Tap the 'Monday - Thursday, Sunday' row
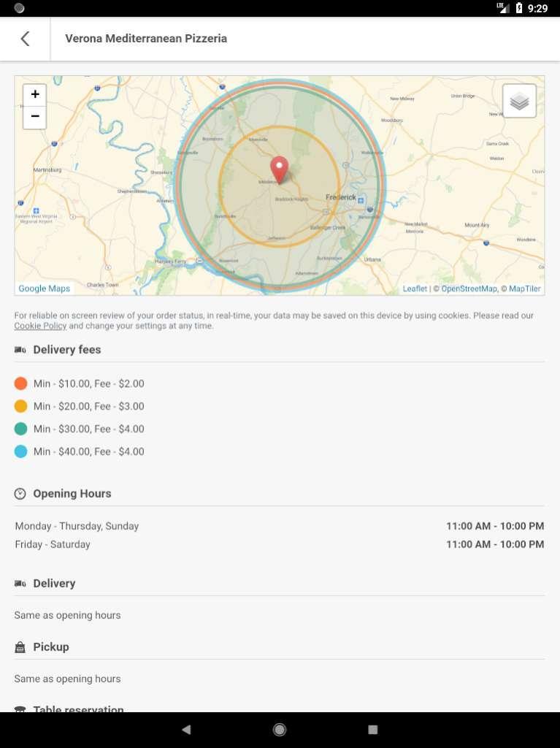 [280, 526]
